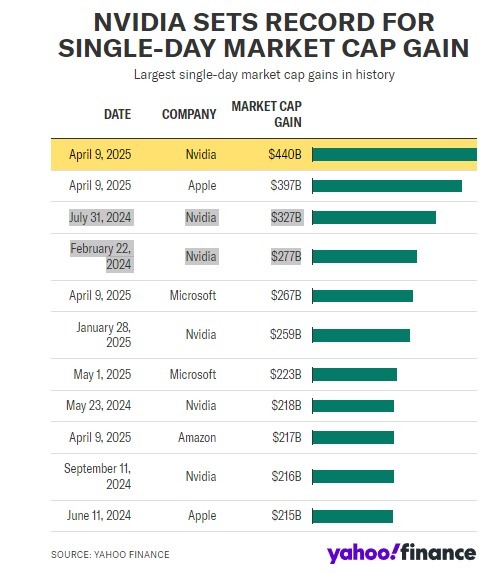Click the May 1, 2025 Microsoft bar

[x=355, y=375]
